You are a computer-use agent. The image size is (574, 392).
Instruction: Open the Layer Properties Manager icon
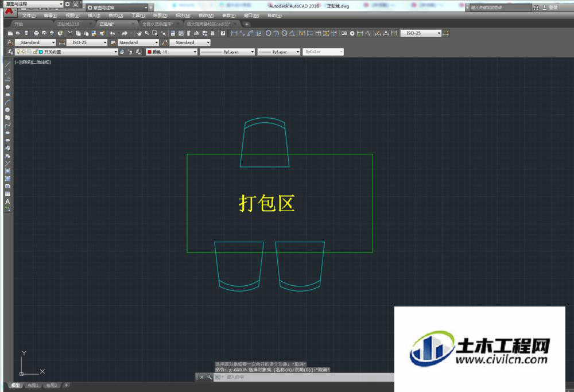pos(10,52)
